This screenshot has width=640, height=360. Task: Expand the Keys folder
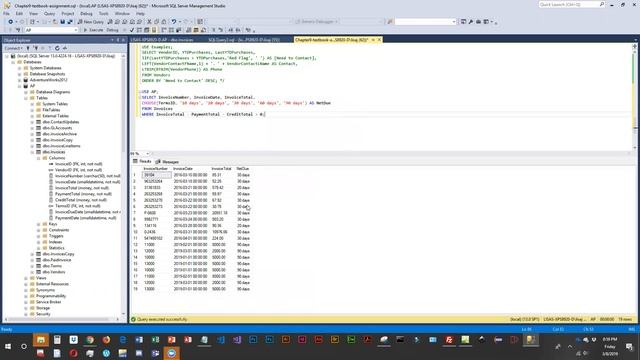pos(39,224)
